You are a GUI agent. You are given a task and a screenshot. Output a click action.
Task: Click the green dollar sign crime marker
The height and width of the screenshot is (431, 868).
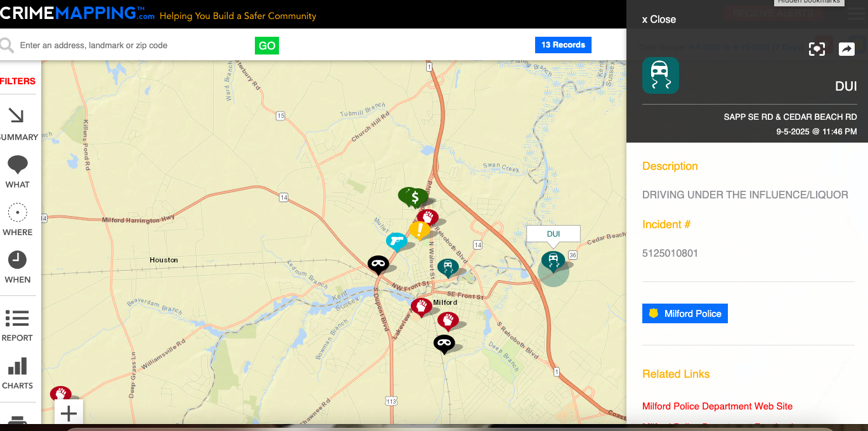(415, 197)
